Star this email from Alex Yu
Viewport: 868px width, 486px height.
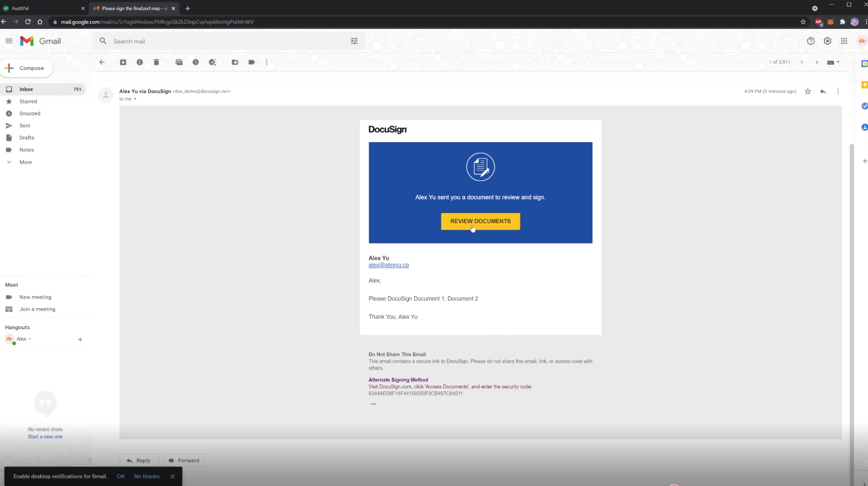pyautogui.click(x=808, y=92)
